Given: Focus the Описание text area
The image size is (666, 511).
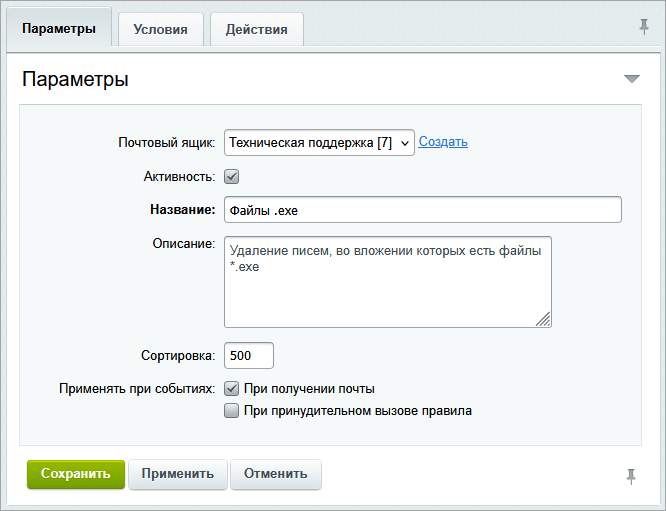Looking at the screenshot, I should [x=387, y=282].
